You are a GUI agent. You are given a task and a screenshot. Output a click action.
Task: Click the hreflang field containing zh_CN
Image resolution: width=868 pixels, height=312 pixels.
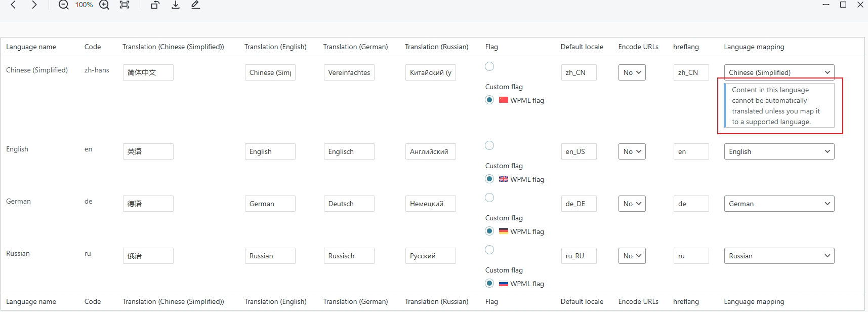click(x=691, y=72)
